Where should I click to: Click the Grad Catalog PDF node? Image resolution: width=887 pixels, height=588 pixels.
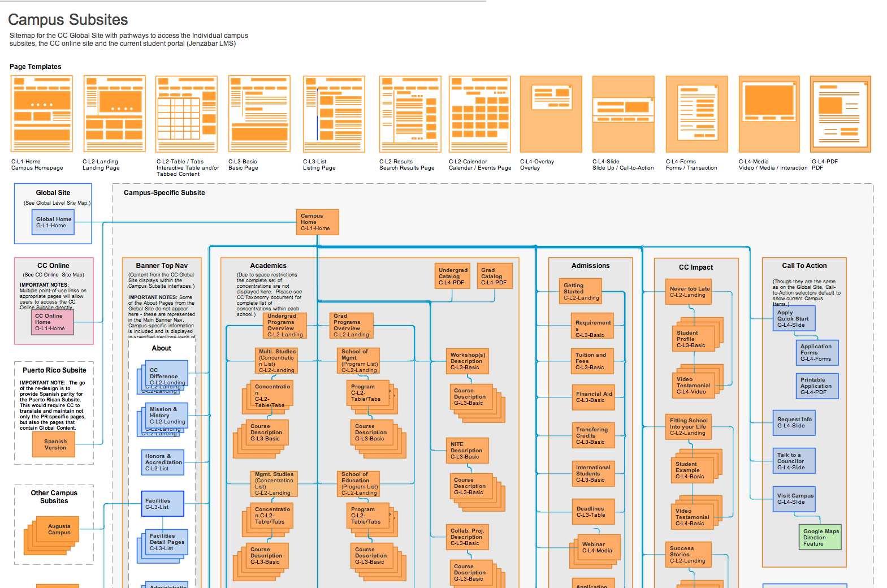pyautogui.click(x=495, y=276)
